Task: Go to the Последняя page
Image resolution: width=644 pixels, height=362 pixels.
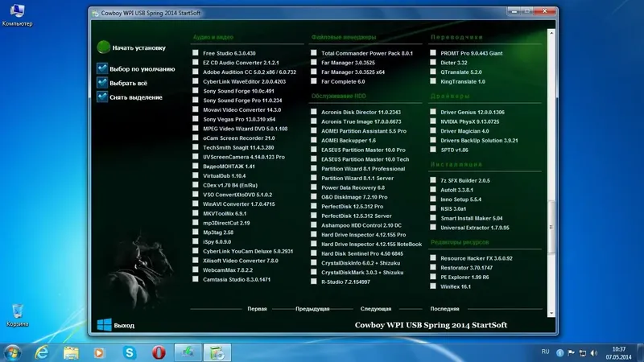Action: (445, 309)
